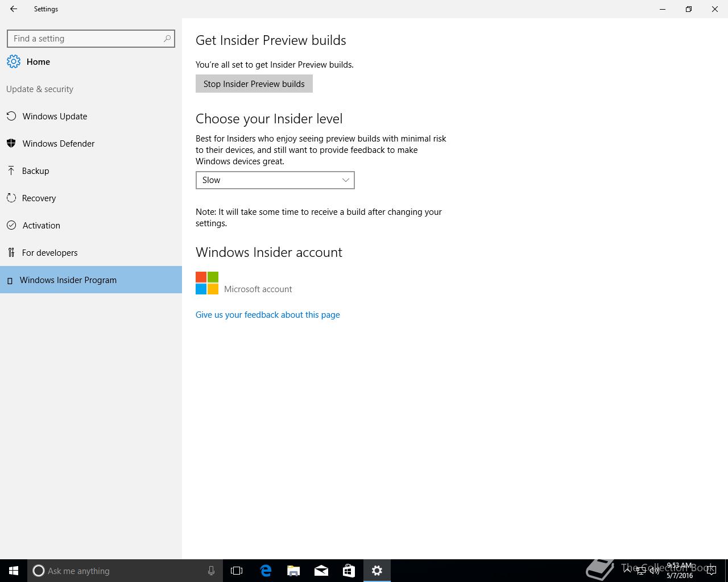728x582 pixels.
Task: Close the Settings window
Action: [x=715, y=9]
